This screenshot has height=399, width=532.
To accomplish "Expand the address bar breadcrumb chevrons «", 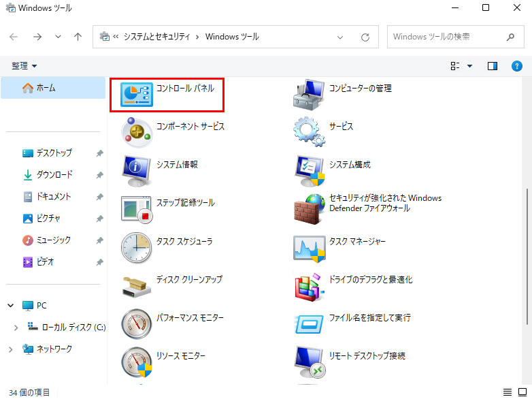I will point(116,37).
